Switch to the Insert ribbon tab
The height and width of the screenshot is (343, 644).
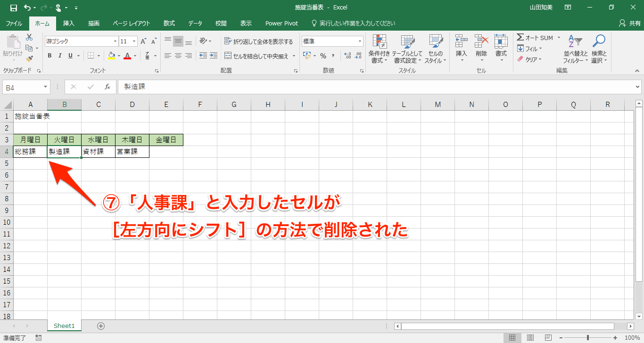69,23
